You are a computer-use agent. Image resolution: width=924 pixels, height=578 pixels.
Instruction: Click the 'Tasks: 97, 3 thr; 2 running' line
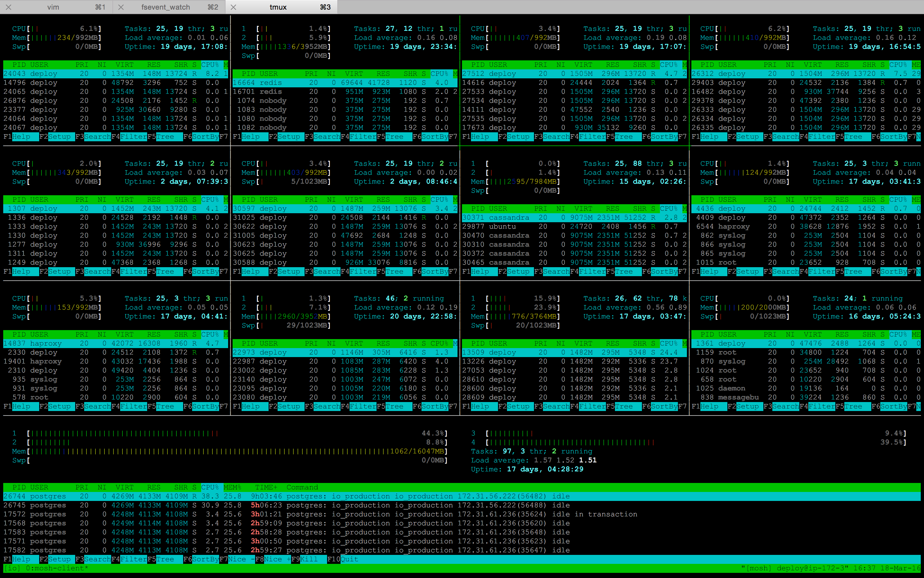(x=531, y=451)
